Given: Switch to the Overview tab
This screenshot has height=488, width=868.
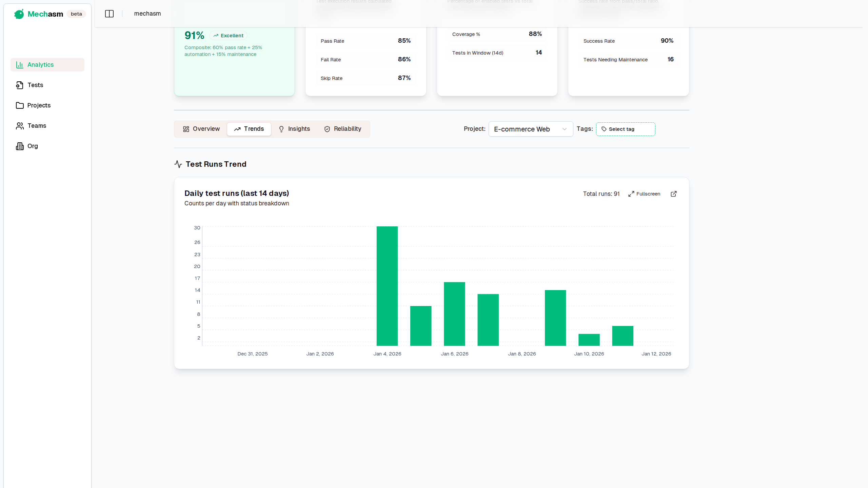Looking at the screenshot, I should pyautogui.click(x=201, y=129).
